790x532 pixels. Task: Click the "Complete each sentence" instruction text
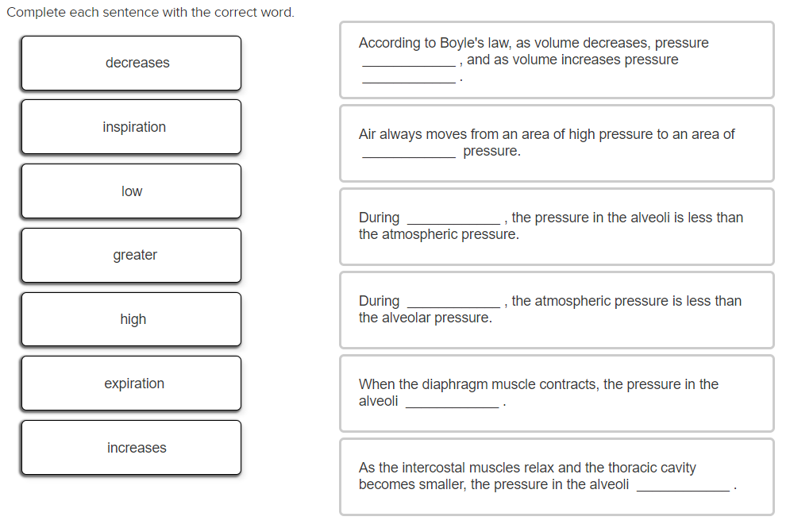click(x=150, y=12)
